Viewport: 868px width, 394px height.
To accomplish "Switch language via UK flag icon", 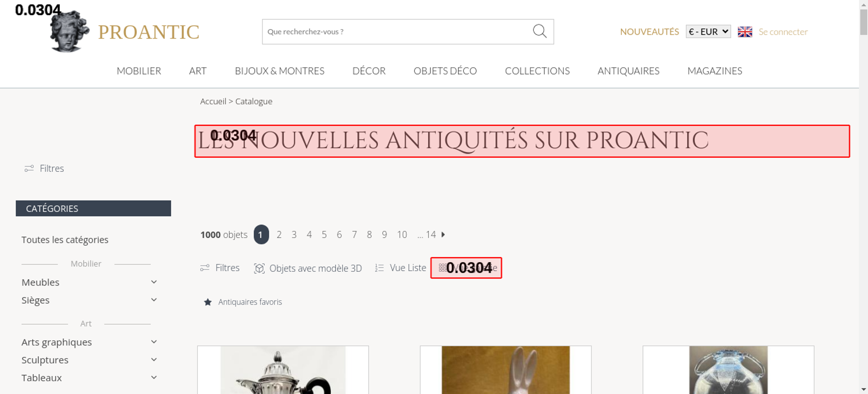I will coord(745,32).
